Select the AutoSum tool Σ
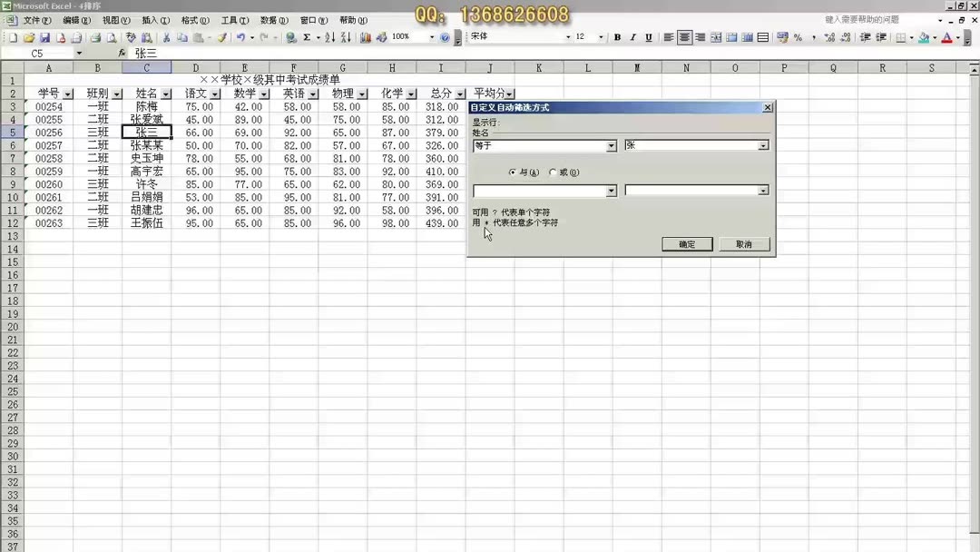This screenshot has height=552, width=980. [x=308, y=37]
